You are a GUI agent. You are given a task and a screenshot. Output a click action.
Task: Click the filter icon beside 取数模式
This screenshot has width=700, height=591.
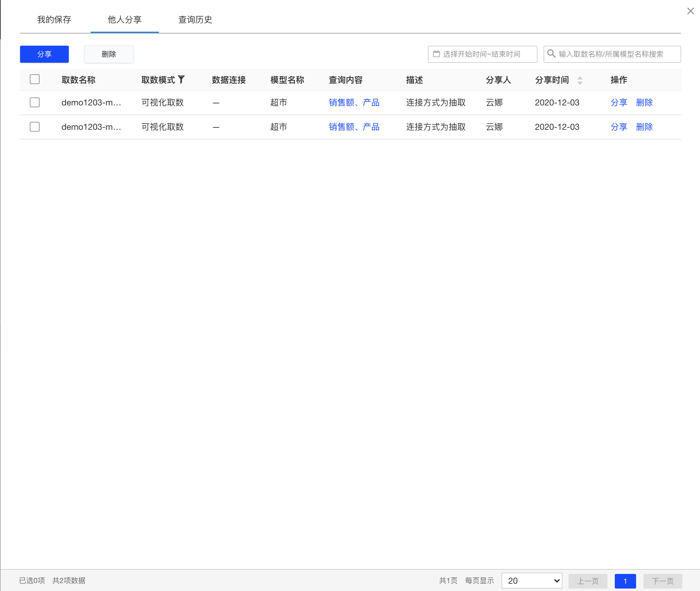[x=181, y=80]
